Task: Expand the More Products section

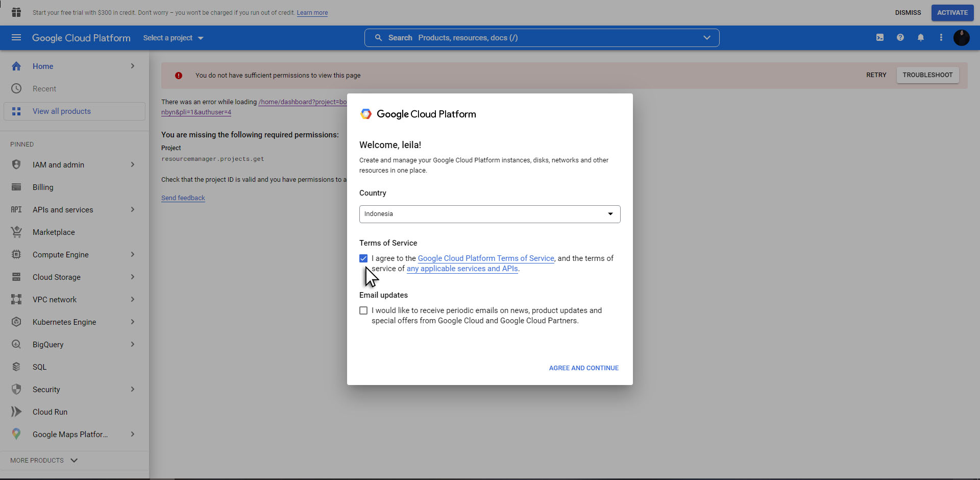Action: coord(44,460)
